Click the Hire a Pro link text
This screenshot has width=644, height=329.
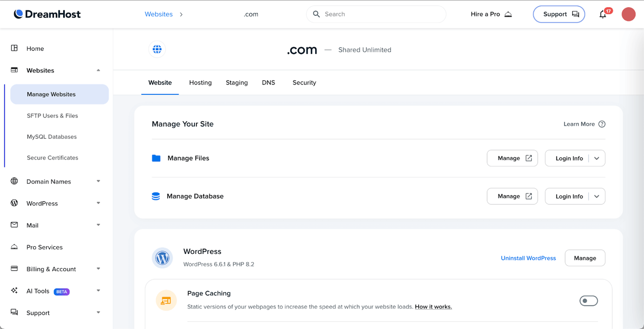coord(485,14)
